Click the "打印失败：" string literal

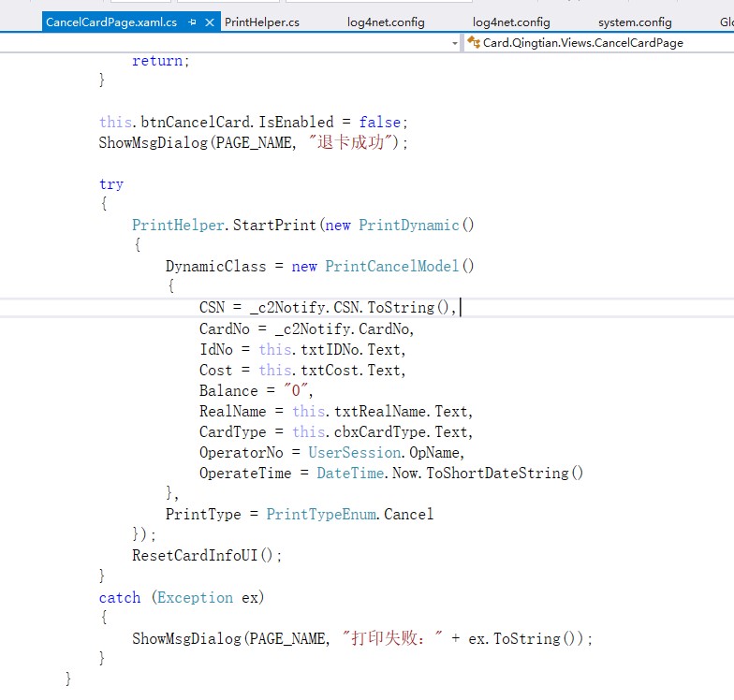tap(391, 638)
